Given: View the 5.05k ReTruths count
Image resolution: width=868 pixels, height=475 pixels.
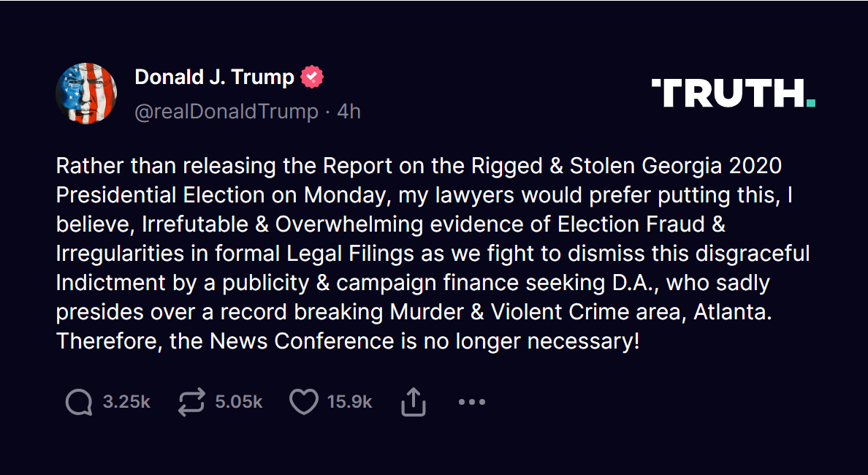Looking at the screenshot, I should point(239,402).
